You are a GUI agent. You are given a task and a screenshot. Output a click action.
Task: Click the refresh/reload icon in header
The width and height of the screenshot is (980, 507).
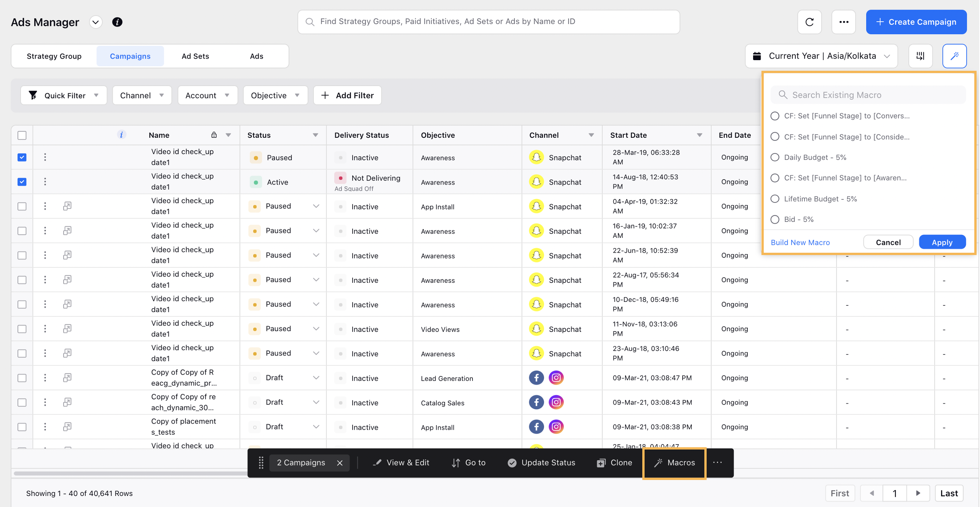pos(810,21)
